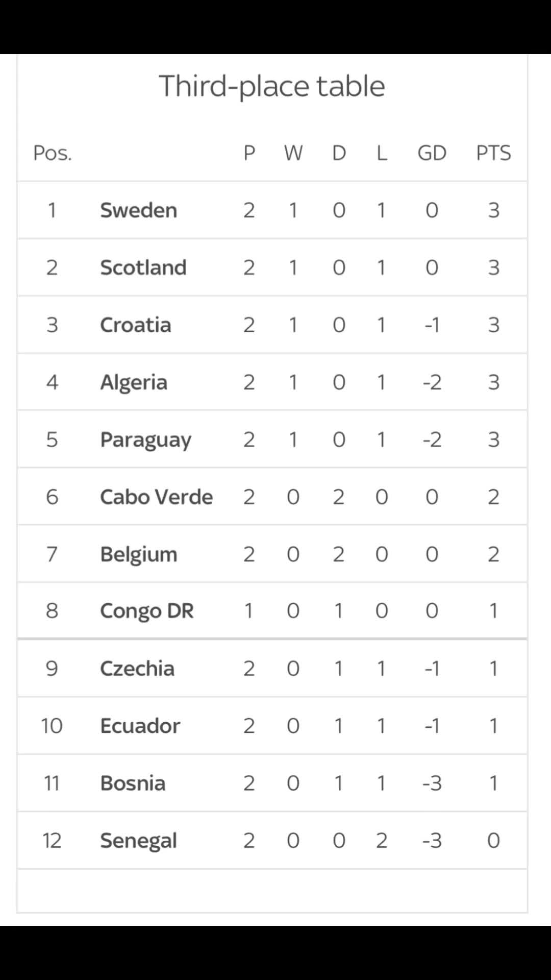Open Paraguay team entry
The image size is (551, 980).
[145, 440]
